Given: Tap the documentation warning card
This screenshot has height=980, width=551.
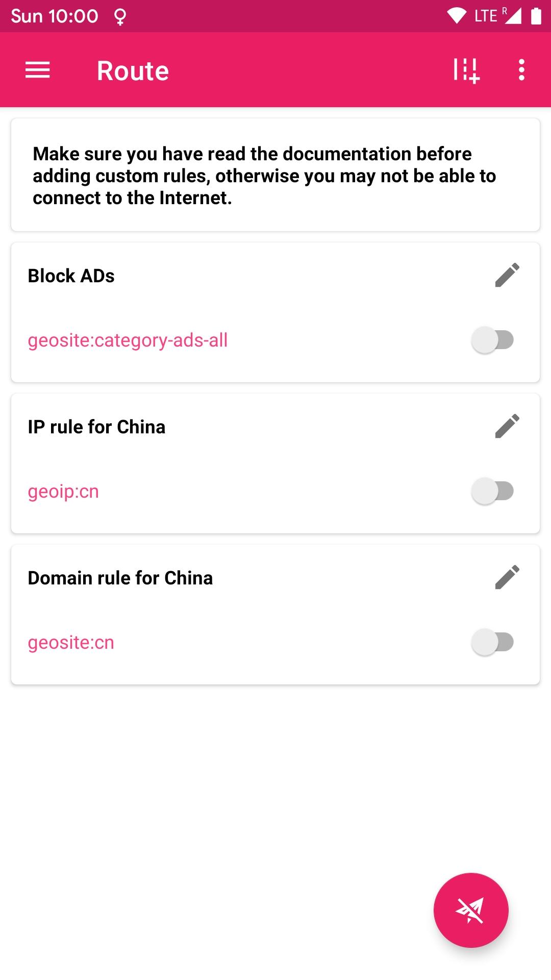Looking at the screenshot, I should pos(275,175).
